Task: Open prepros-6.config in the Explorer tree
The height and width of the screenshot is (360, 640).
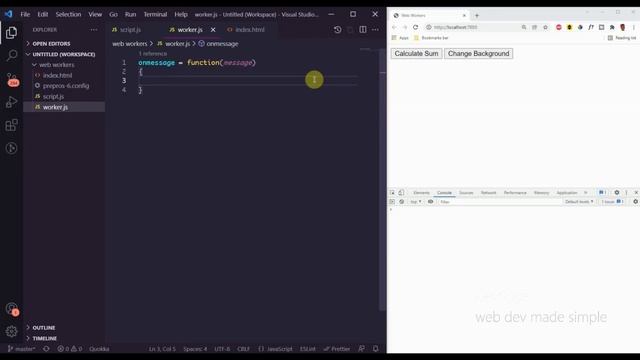Action: (66, 86)
